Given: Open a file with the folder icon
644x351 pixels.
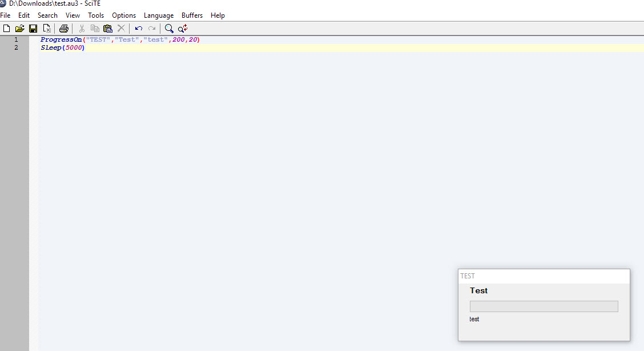Looking at the screenshot, I should (x=20, y=29).
